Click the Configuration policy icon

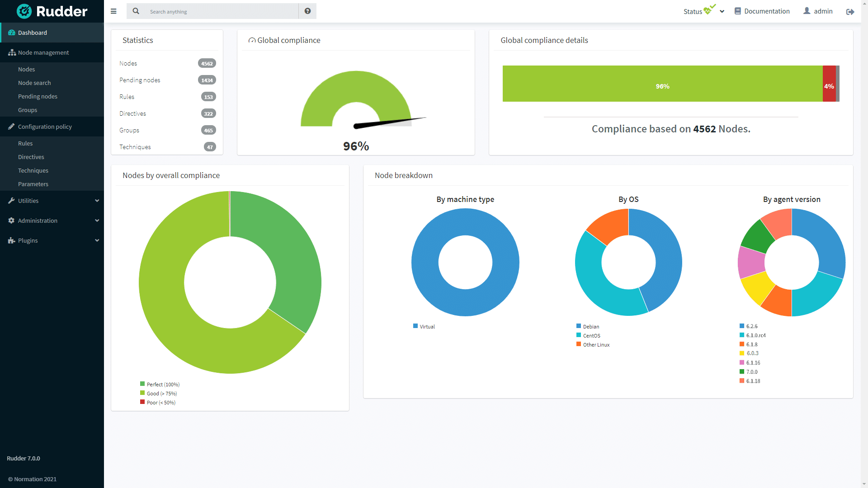[x=11, y=127]
